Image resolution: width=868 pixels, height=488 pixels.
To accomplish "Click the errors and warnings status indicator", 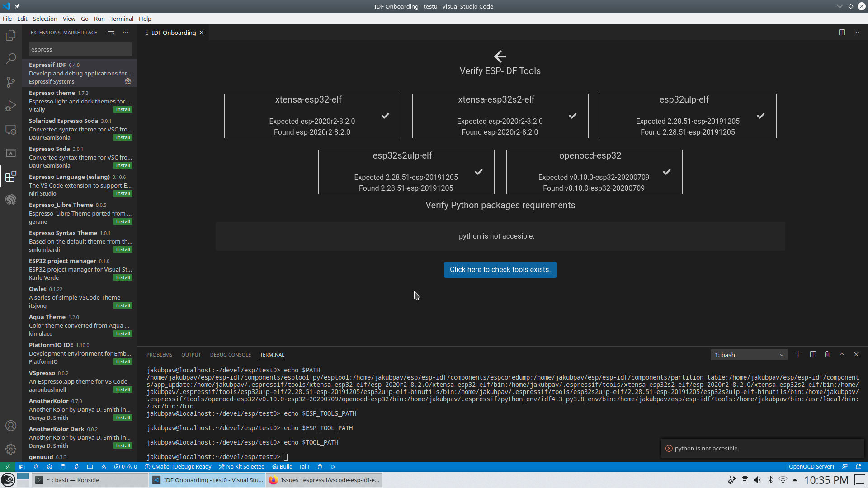I will tap(125, 467).
